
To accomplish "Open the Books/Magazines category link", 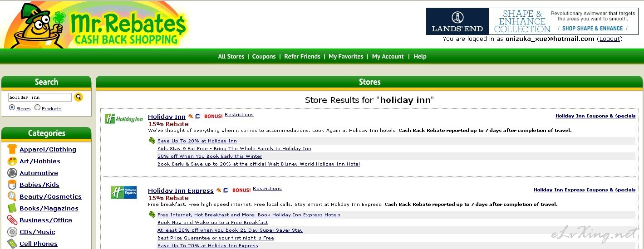I will click(x=49, y=209).
